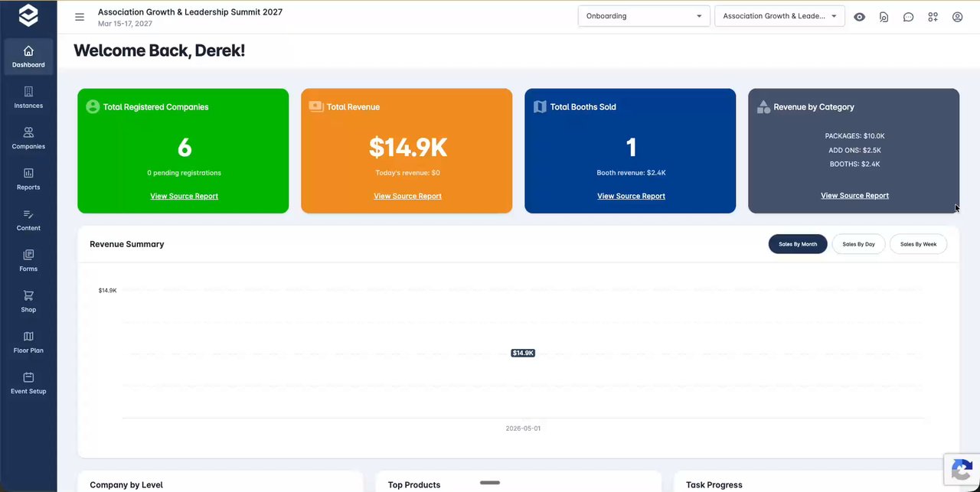
Task: View Source Report under Total Booths Sold
Action: [631, 196]
